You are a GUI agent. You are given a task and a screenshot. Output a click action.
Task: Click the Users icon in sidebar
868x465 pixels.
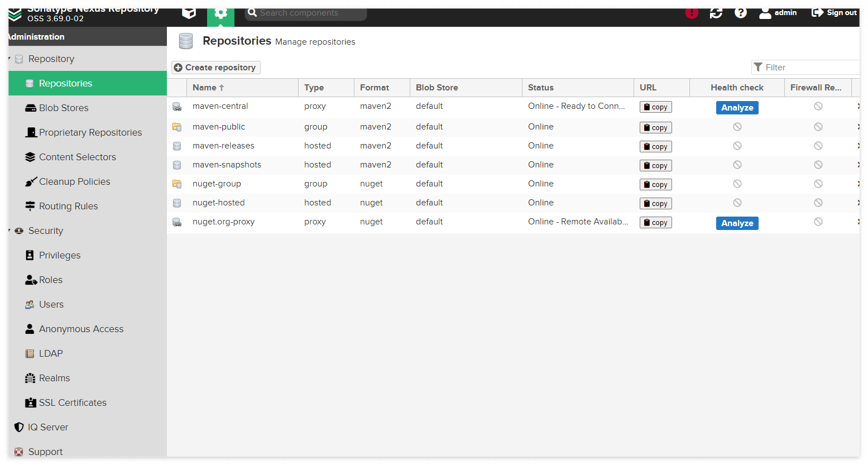click(30, 304)
